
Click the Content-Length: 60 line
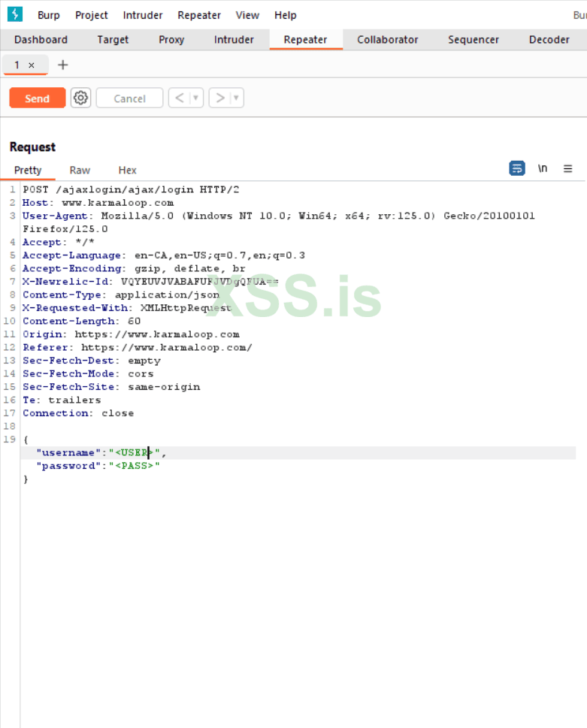click(x=82, y=321)
